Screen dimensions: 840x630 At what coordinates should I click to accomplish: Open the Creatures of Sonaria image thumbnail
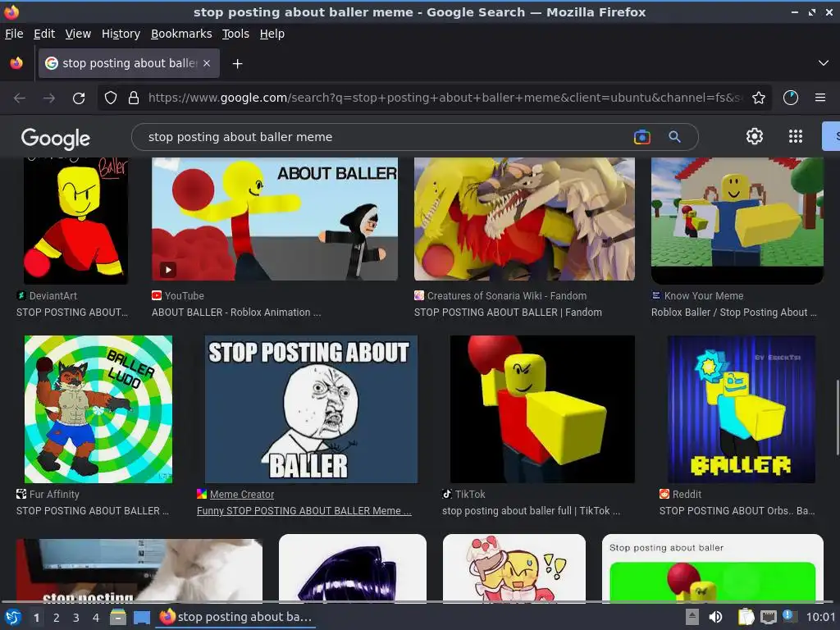(x=524, y=218)
